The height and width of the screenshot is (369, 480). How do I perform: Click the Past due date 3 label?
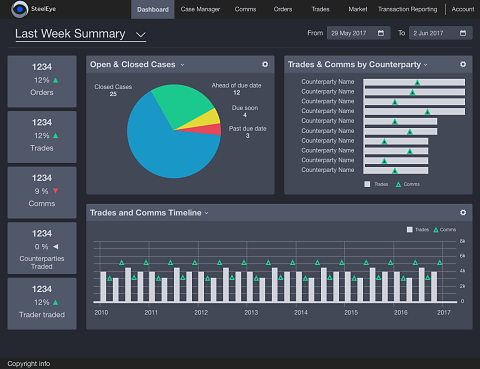point(247,132)
